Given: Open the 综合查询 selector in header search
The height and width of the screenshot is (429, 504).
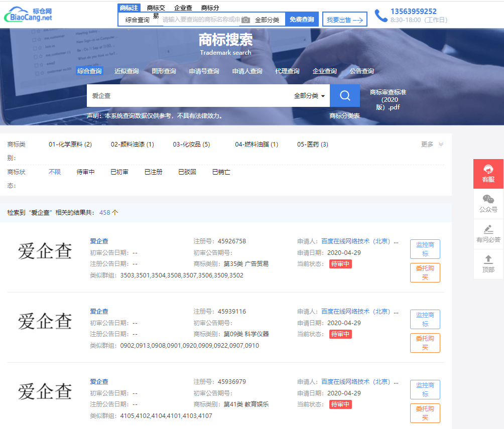Looking at the screenshot, I should click(x=138, y=20).
